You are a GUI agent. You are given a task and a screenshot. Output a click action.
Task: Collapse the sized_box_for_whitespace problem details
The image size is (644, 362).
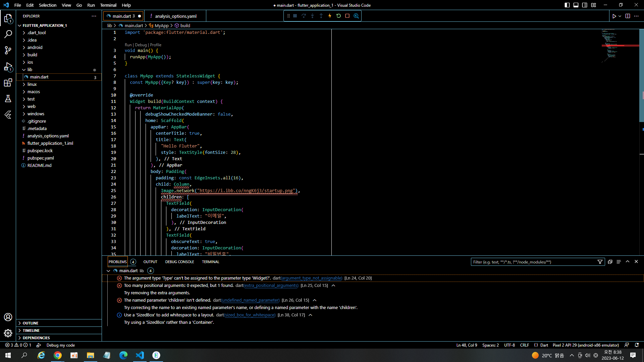coord(311,315)
